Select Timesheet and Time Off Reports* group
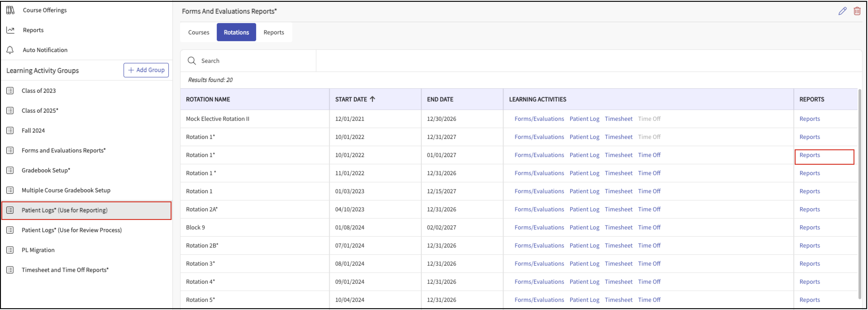 coord(65,270)
